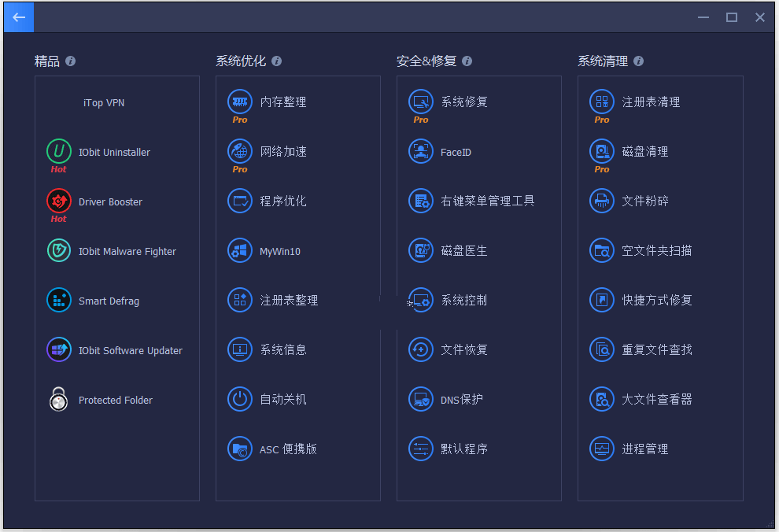Image resolution: width=779 pixels, height=532 pixels.
Task: Launch MyWin10 icon
Action: click(240, 250)
